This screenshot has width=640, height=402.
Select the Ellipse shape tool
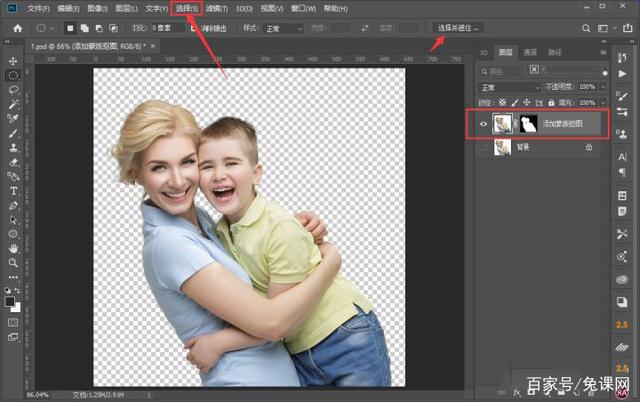click(x=13, y=234)
